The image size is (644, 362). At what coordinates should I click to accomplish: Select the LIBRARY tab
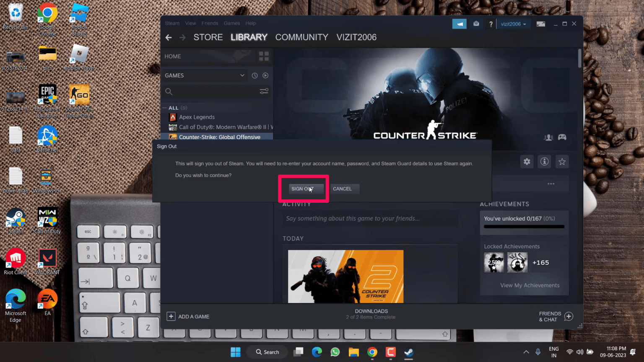coord(249,37)
